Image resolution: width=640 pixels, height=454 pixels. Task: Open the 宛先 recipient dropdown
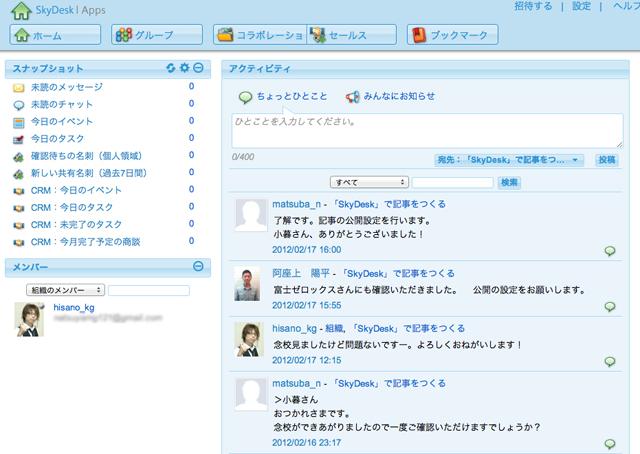pos(509,160)
